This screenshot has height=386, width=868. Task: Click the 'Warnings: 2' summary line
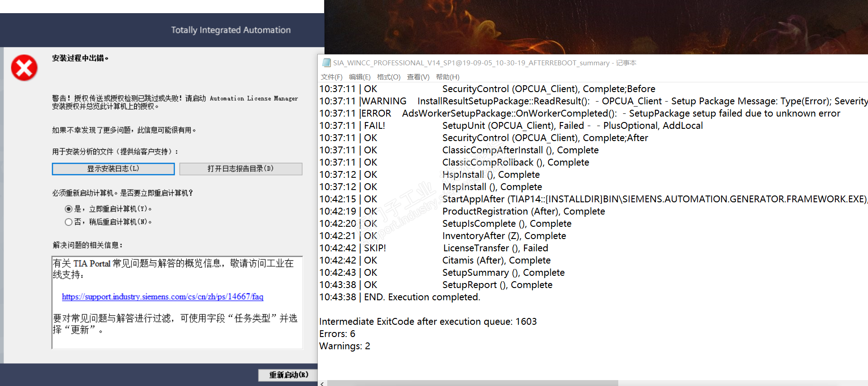[344, 346]
